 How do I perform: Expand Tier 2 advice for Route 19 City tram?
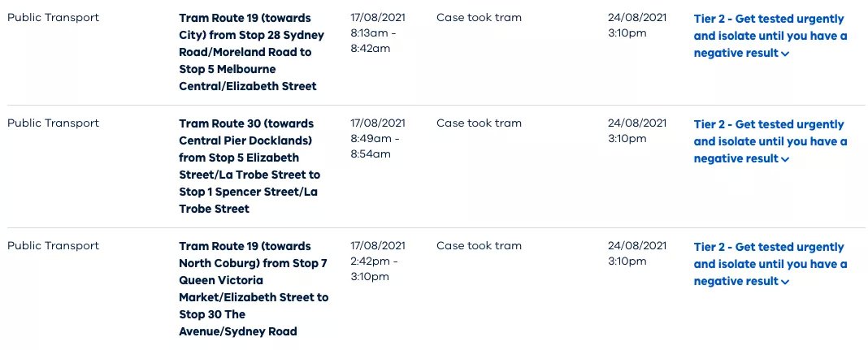coord(770,36)
